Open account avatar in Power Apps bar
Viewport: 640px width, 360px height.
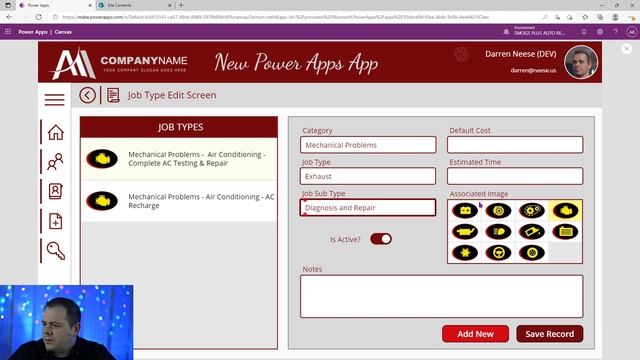[x=631, y=31]
